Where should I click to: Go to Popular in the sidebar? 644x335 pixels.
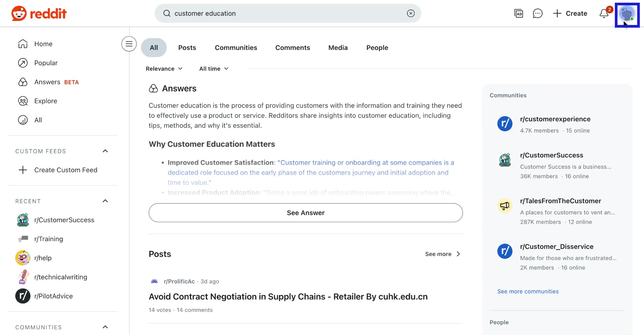pyautogui.click(x=46, y=63)
